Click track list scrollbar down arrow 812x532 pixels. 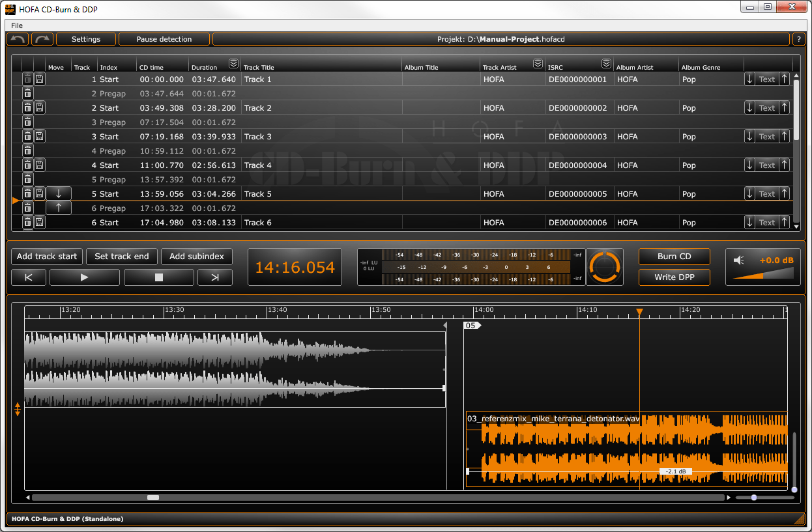pyautogui.click(x=796, y=226)
